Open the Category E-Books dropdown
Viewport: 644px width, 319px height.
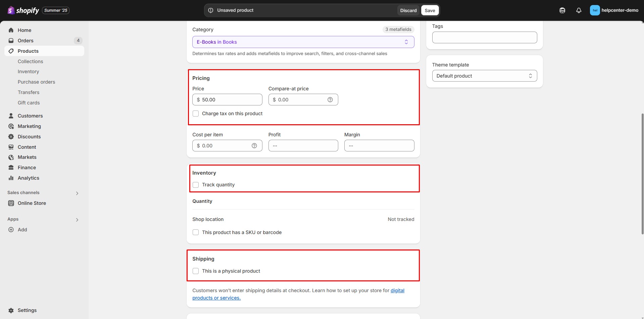303,42
